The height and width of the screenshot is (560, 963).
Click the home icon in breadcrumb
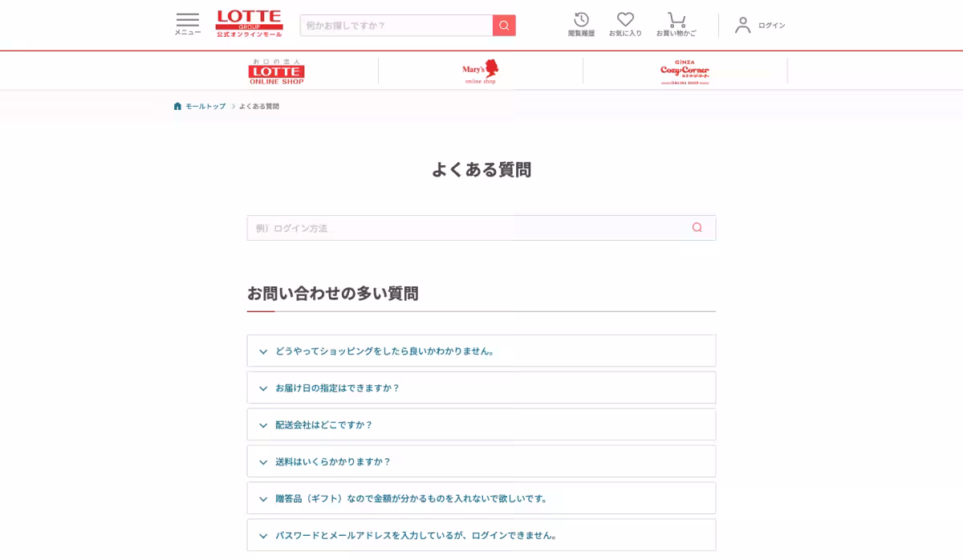coord(177,106)
